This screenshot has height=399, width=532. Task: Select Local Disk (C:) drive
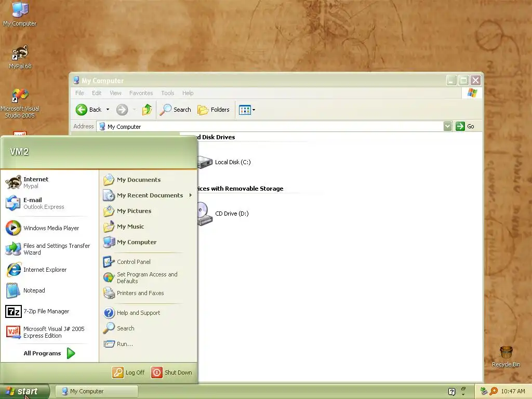(x=224, y=162)
